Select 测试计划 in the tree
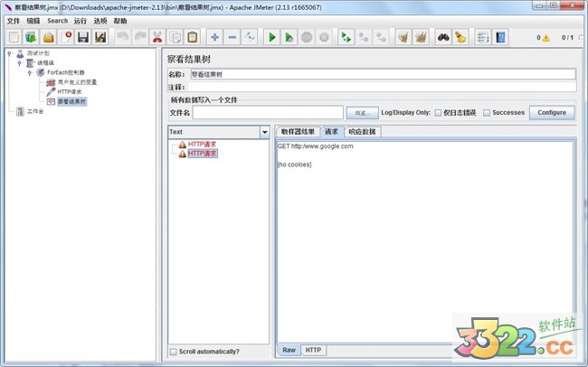Screen dimensions: 588x367 (38, 53)
